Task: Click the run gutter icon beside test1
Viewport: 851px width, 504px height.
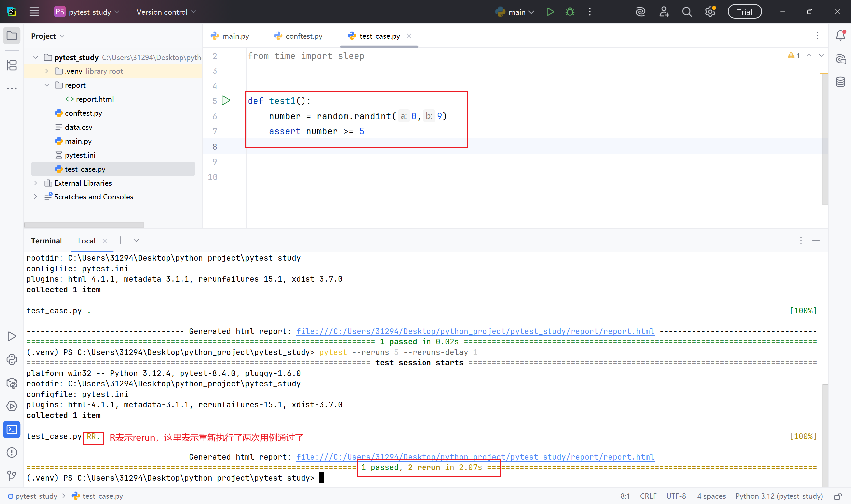Action: (x=226, y=100)
